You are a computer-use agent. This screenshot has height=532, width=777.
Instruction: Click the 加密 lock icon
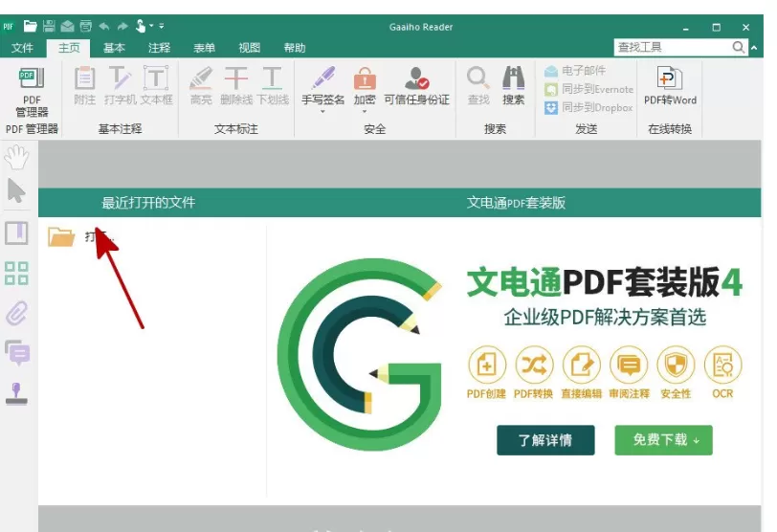click(x=365, y=79)
